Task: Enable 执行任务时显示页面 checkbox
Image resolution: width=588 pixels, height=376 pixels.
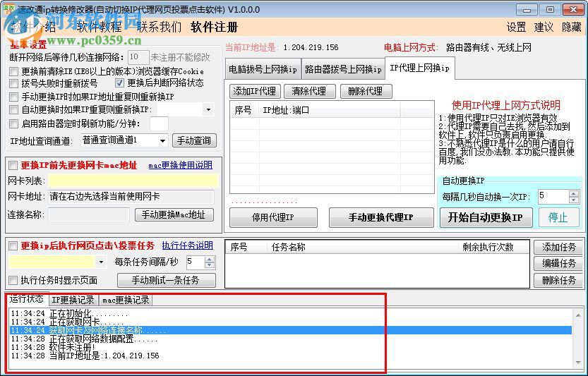Action: 13,280
